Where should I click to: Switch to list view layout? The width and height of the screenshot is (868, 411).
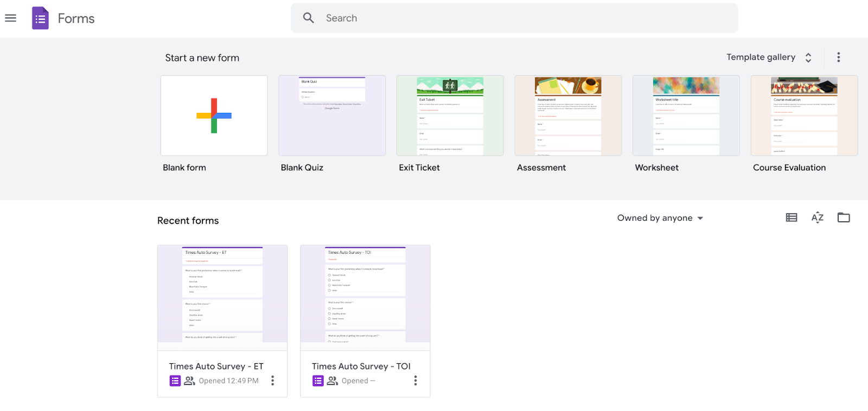[x=792, y=217]
